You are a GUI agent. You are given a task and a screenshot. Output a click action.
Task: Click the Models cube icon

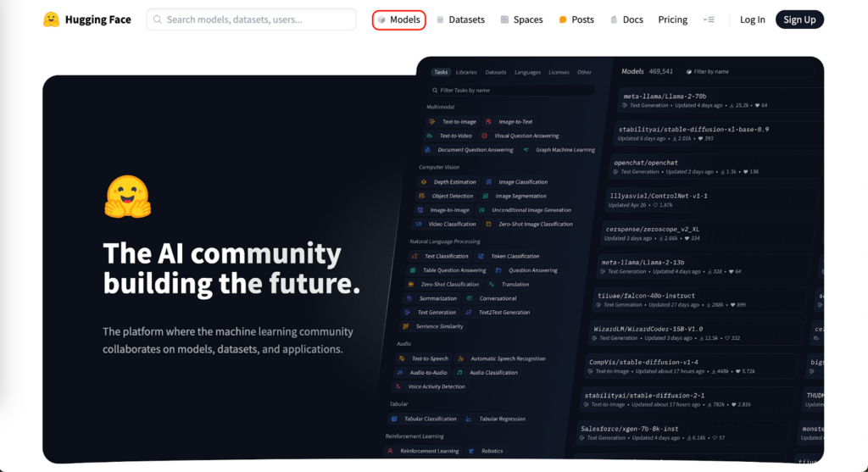point(381,19)
